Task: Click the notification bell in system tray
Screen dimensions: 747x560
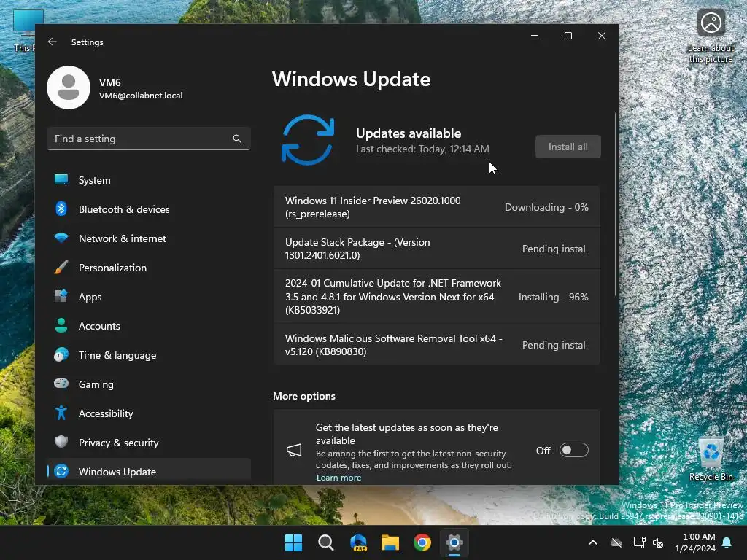Action: coord(727,542)
